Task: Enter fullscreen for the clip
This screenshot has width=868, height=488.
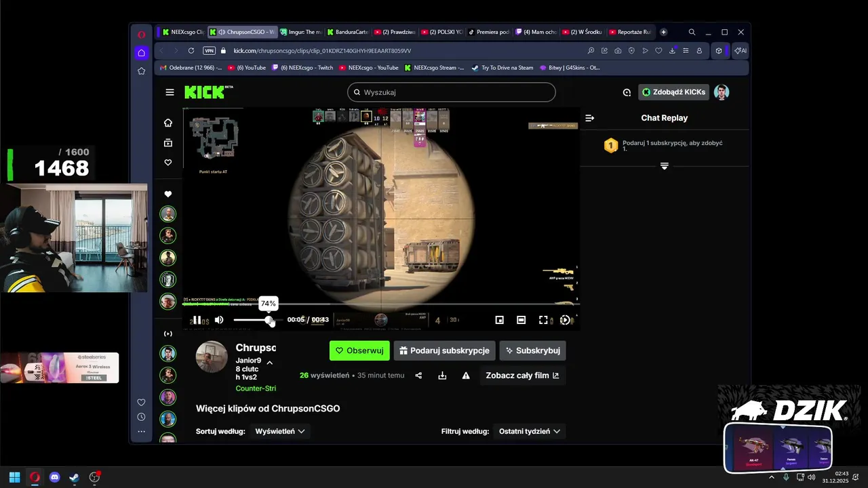Action: [x=543, y=320]
